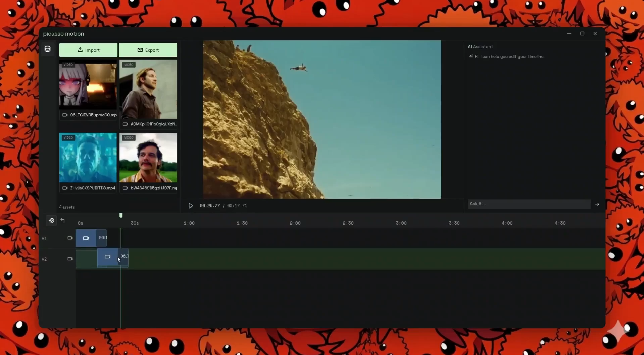The width and height of the screenshot is (644, 355).
Task: Click the ZHvjIsGKSPUBITD8.mp4 file name
Action: pyautogui.click(x=93, y=188)
